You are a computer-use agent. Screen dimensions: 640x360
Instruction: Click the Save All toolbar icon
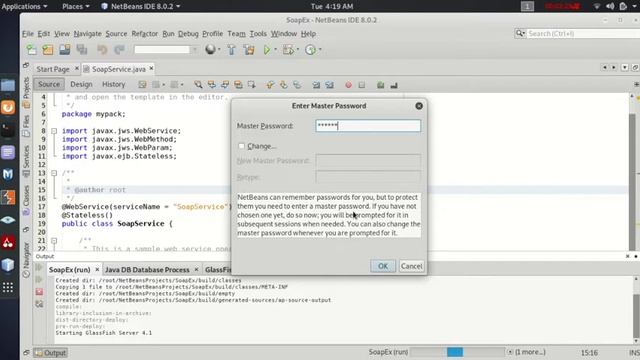tap(82, 50)
